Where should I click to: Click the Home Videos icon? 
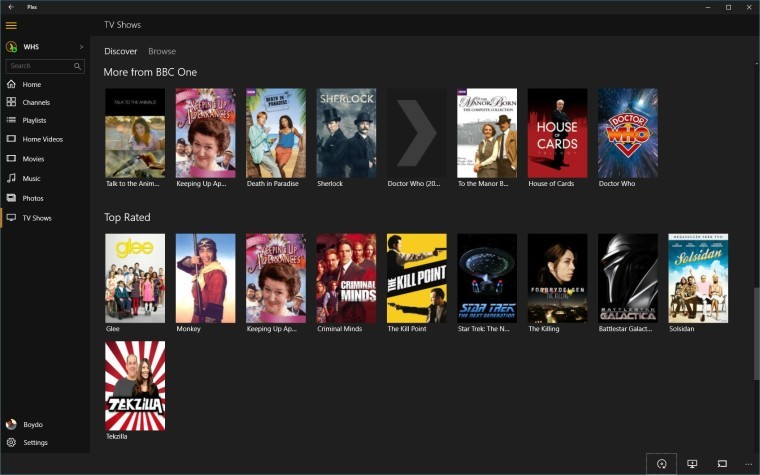click(11, 139)
